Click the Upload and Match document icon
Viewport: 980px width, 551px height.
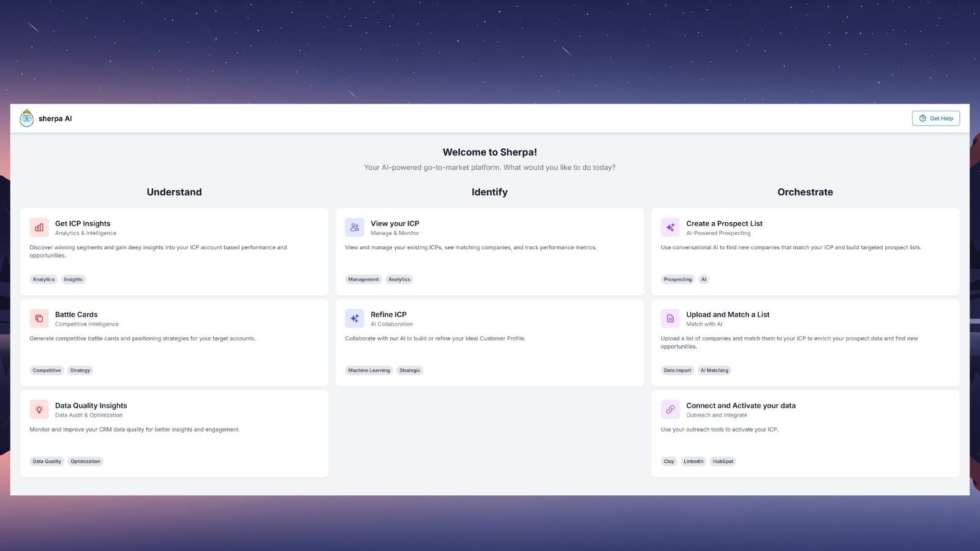tap(670, 318)
